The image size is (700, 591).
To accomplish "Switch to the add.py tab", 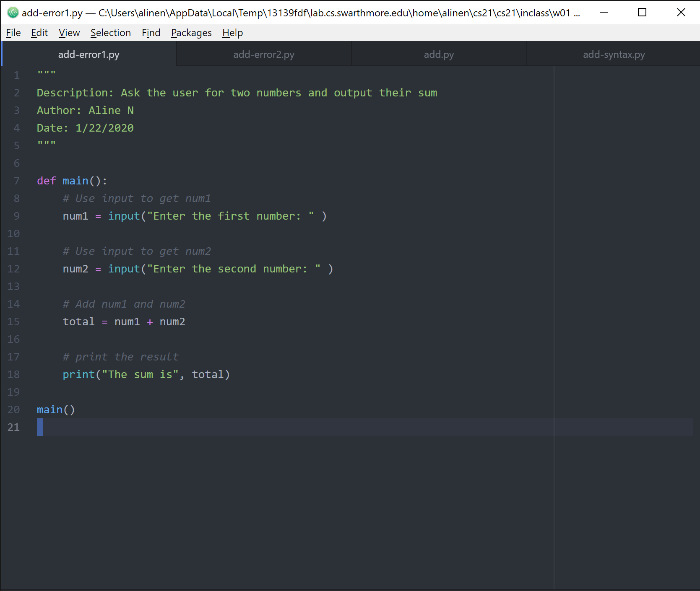I will point(439,54).
